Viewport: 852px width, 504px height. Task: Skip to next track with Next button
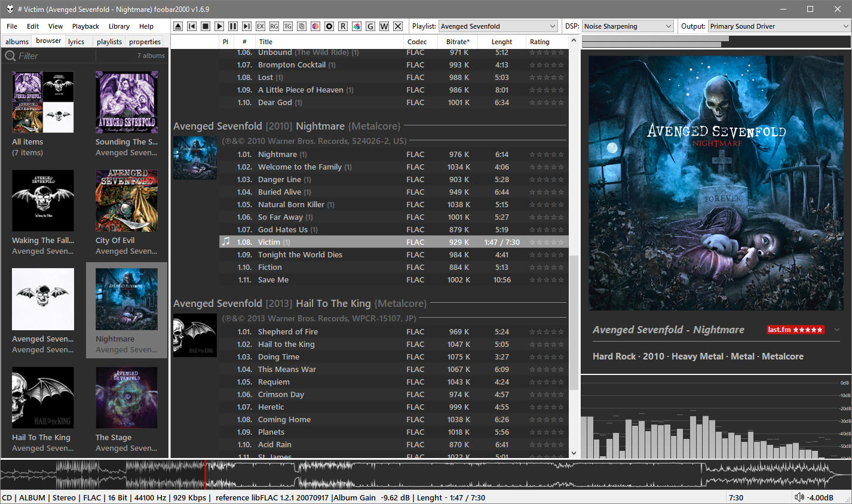pos(247,26)
